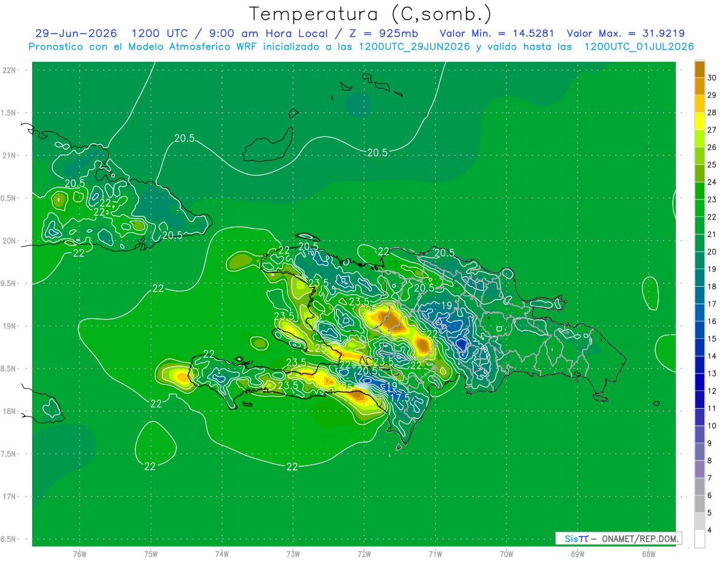Click the white swatch below 4
This screenshot has width=728, height=562.
(x=699, y=539)
